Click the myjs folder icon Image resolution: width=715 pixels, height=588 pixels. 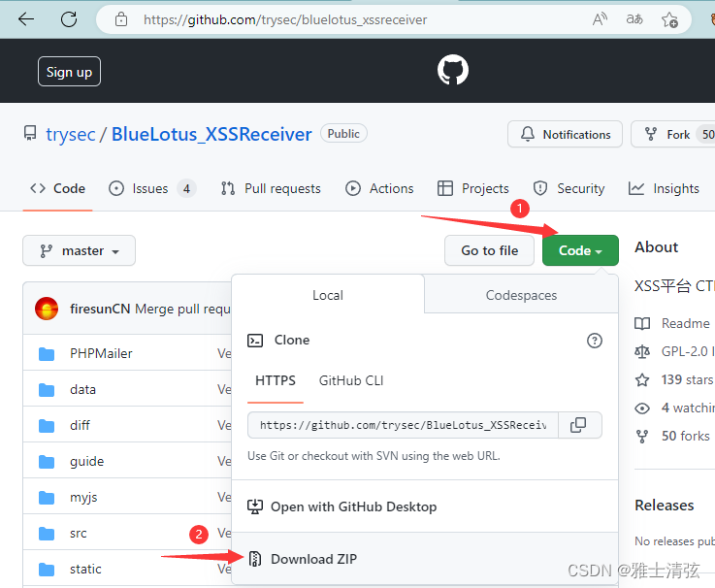pyautogui.click(x=47, y=498)
